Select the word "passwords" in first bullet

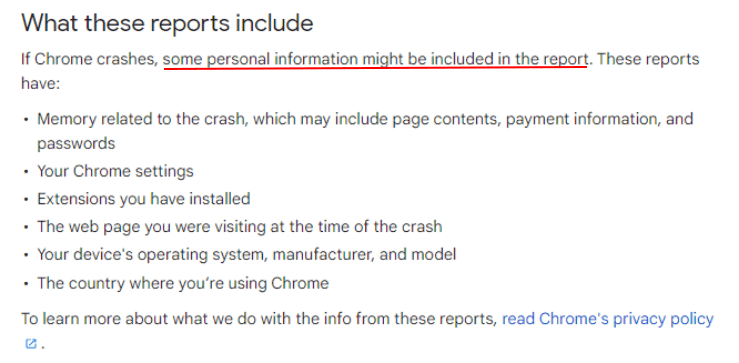pos(76,143)
